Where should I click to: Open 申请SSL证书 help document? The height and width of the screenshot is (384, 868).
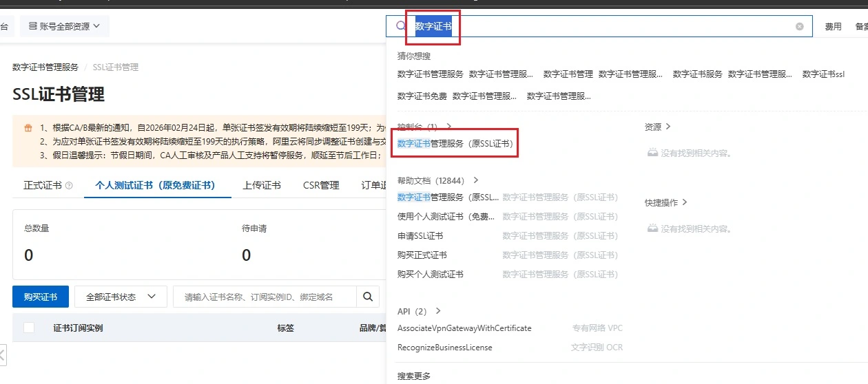coord(420,235)
